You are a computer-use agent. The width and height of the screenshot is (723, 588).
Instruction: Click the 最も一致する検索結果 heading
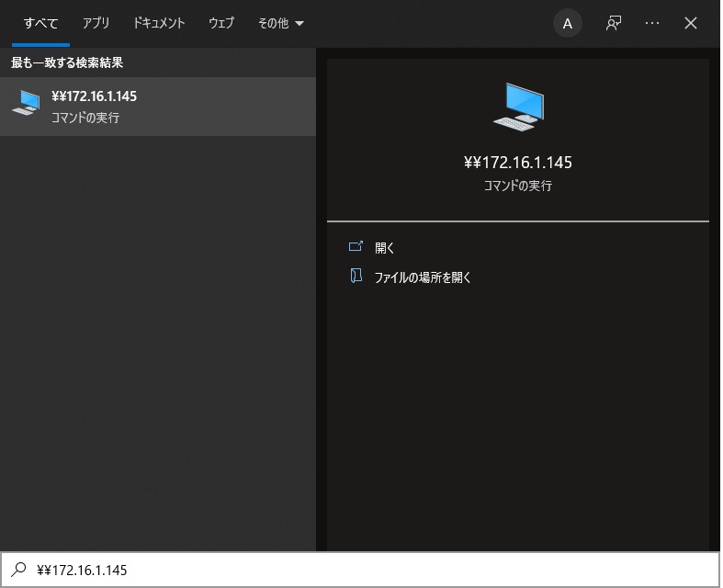coord(67,62)
